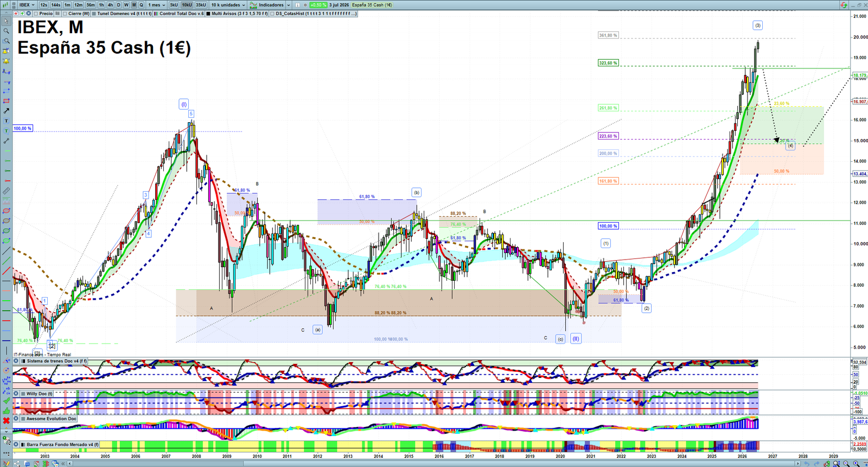
Task: Select the arrow pointer cursor tool
Action: click(x=7, y=21)
